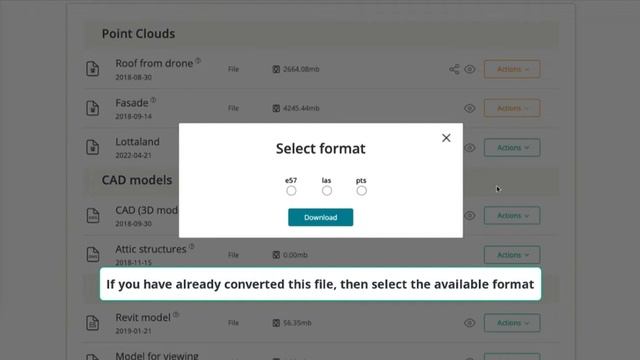Click size icon beside 56.35mb
The image size is (640, 360).
(276, 323)
